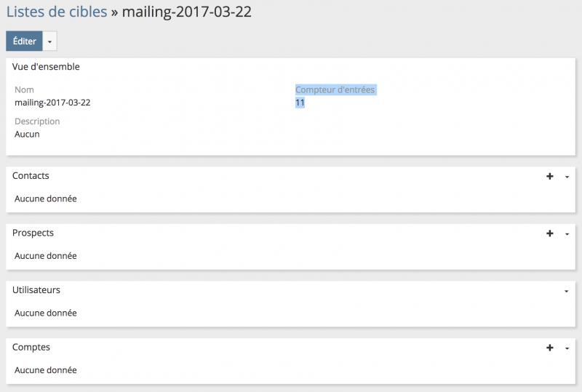Expand the Prospects panel actions caret
The image size is (582, 392).
pos(567,233)
